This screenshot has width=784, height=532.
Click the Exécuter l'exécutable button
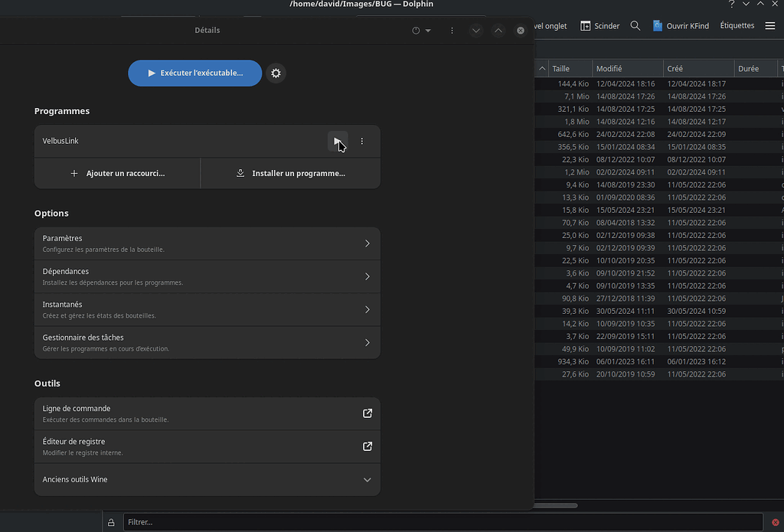194,73
